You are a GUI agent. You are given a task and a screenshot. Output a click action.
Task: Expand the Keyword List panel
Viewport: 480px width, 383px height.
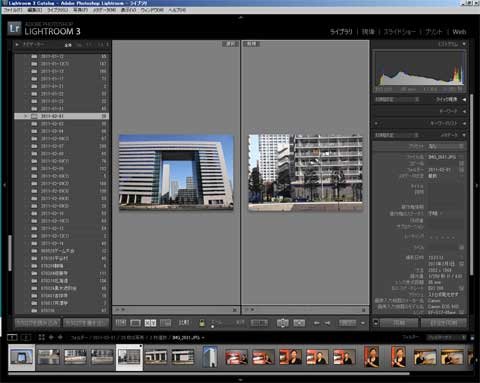coord(464,123)
